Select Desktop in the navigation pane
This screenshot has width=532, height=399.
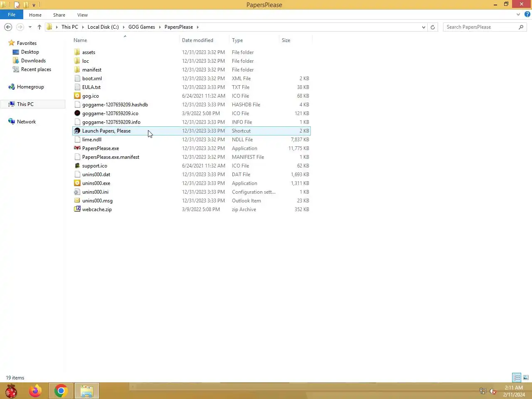30,52
